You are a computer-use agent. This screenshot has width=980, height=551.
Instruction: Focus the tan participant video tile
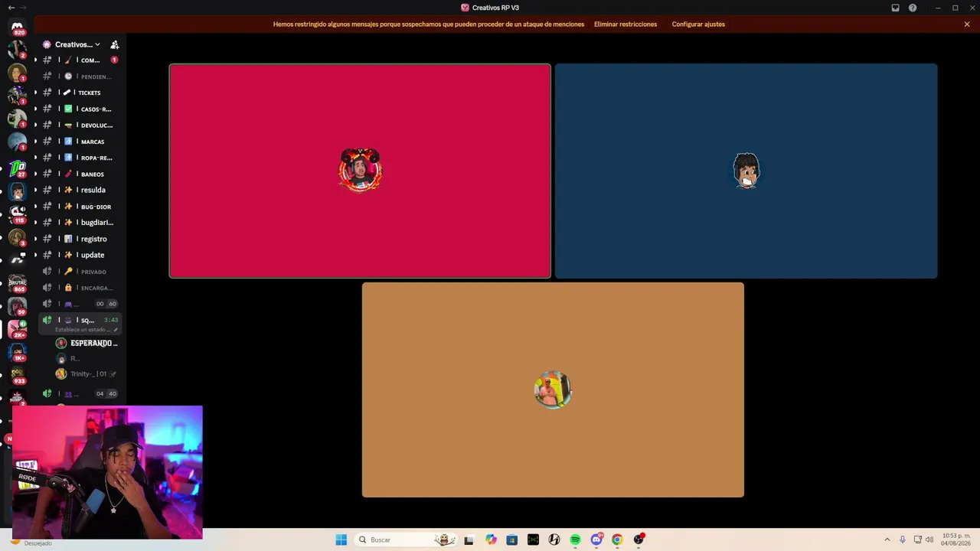[x=553, y=390]
